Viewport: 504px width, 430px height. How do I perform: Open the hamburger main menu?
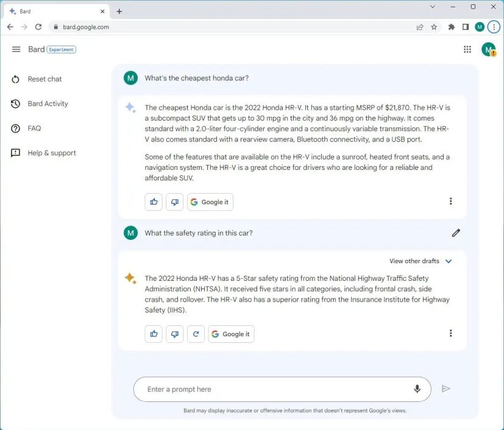pos(16,49)
